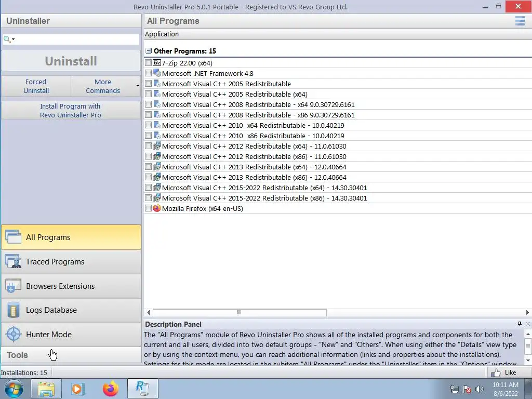Check Visual C++ 2012 (x86) 11.0.61030 checkbox
Screen dimensions: 532x399
coord(148,156)
